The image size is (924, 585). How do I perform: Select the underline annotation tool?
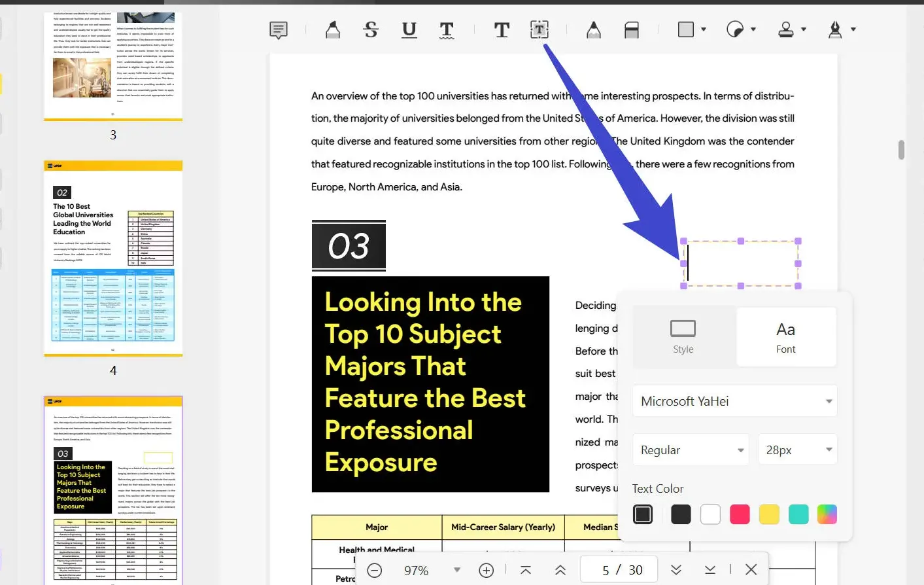point(409,30)
